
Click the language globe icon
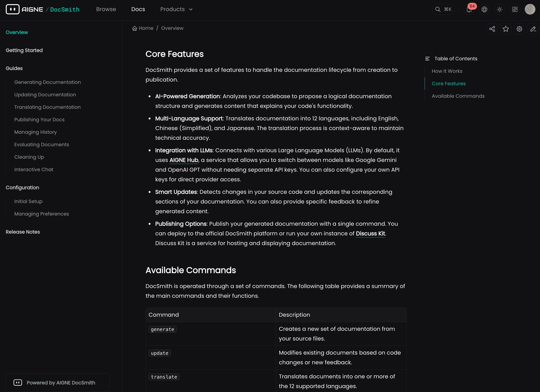(x=484, y=9)
